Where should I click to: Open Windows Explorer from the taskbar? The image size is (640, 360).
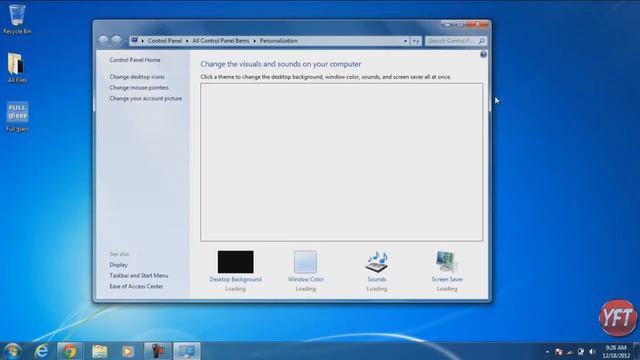(x=99, y=351)
